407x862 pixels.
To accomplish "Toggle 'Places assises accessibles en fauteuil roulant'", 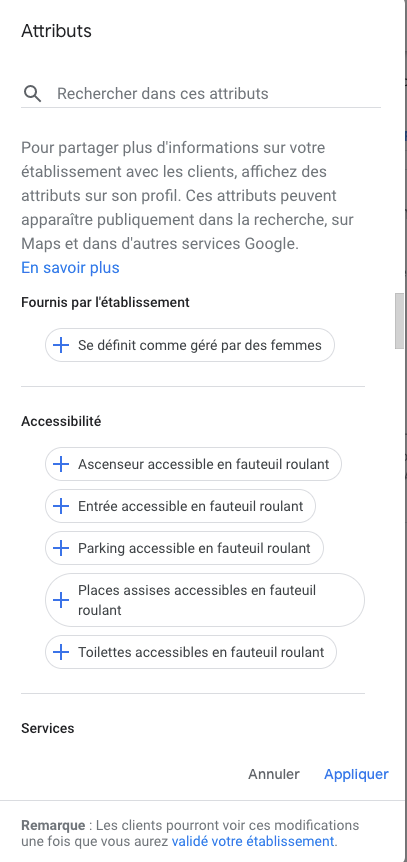I will (205, 600).
